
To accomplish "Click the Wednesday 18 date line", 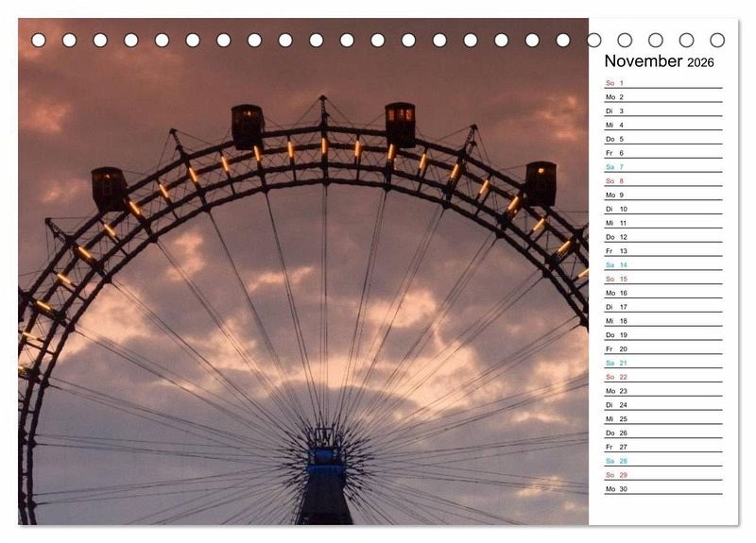I will pyautogui.click(x=662, y=321).
